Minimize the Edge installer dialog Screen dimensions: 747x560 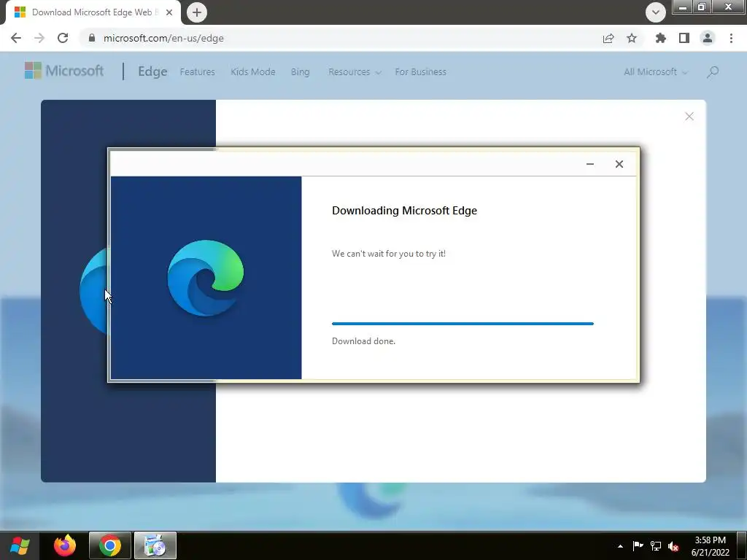(x=589, y=164)
